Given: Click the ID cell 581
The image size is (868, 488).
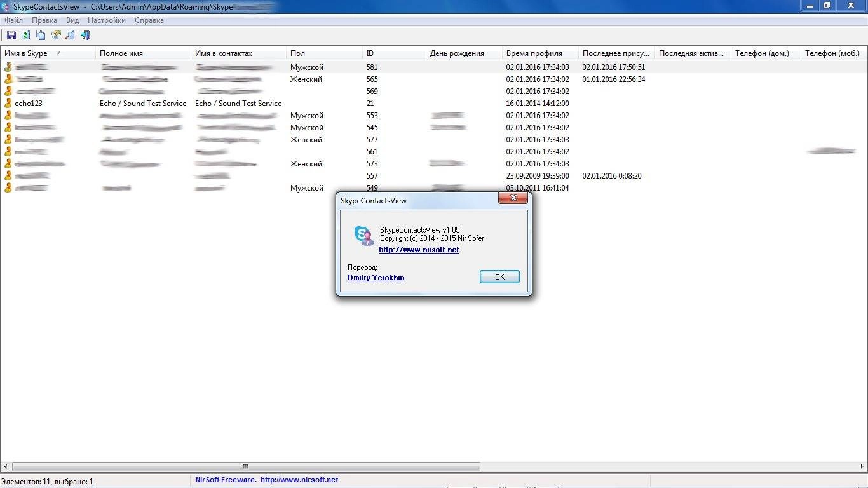Looking at the screenshot, I should click(x=372, y=67).
